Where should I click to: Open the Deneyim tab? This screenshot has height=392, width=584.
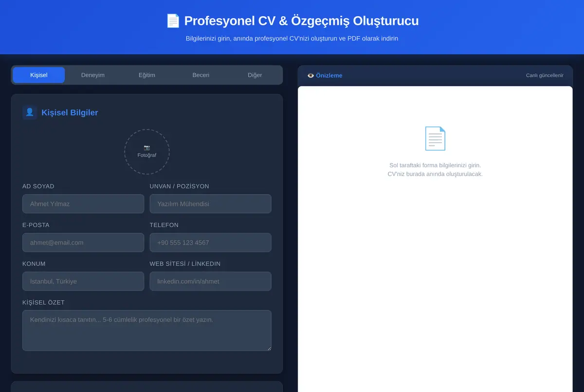tap(93, 75)
